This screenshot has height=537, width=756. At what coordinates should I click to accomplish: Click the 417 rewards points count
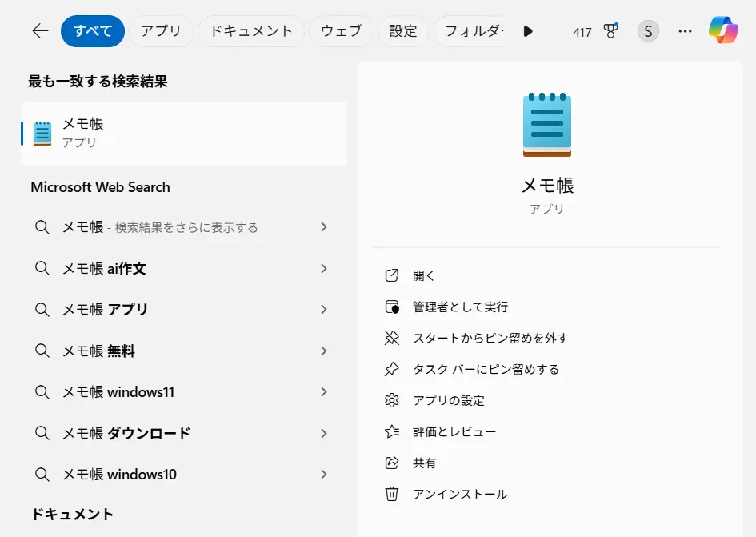point(582,32)
